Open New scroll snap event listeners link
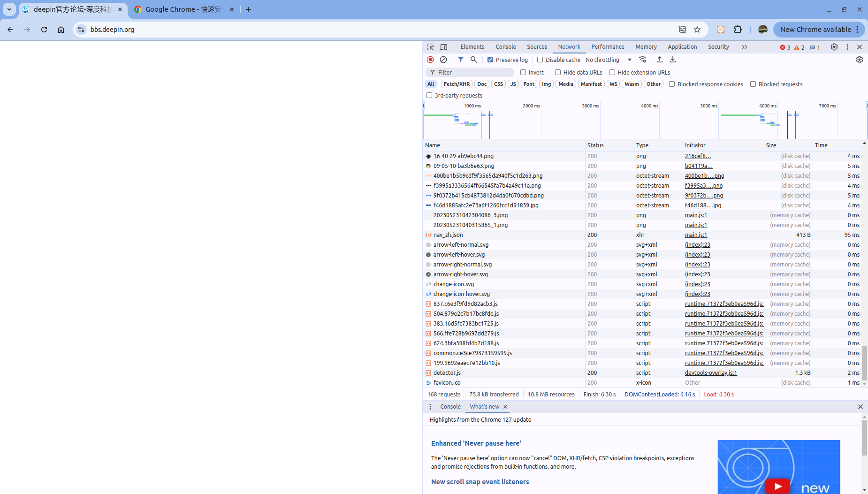This screenshot has height=494, width=868. (x=480, y=482)
